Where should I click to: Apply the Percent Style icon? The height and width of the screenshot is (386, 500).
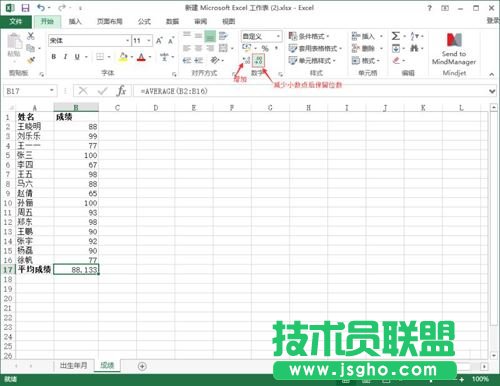(x=265, y=48)
